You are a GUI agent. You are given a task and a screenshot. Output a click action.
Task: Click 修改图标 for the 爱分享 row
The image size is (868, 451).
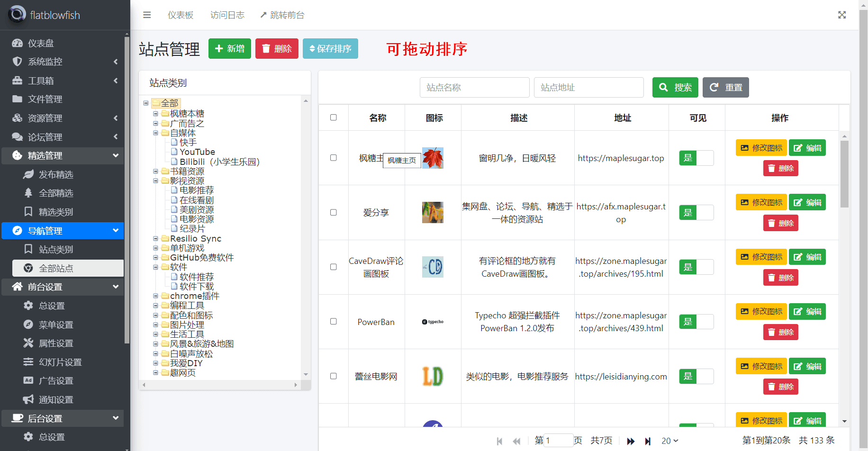click(x=761, y=202)
